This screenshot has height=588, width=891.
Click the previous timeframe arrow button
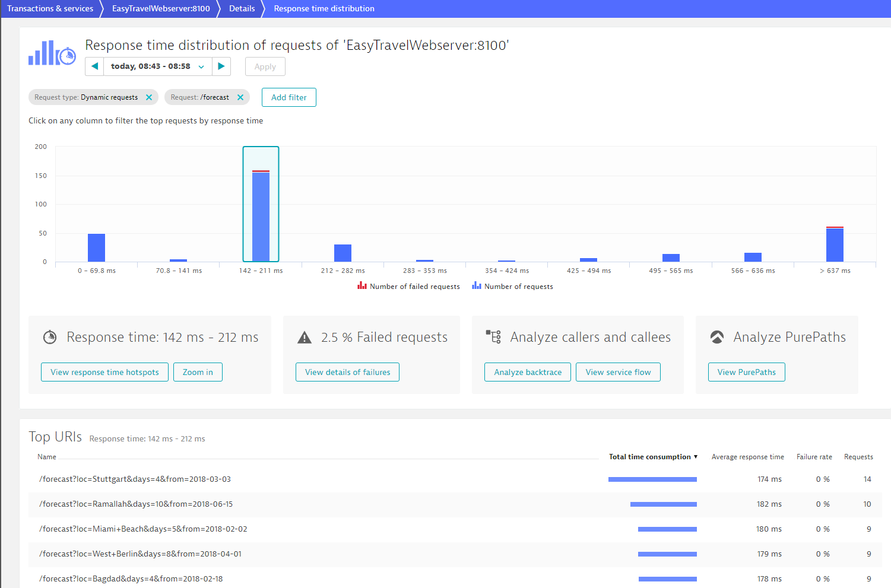click(94, 66)
